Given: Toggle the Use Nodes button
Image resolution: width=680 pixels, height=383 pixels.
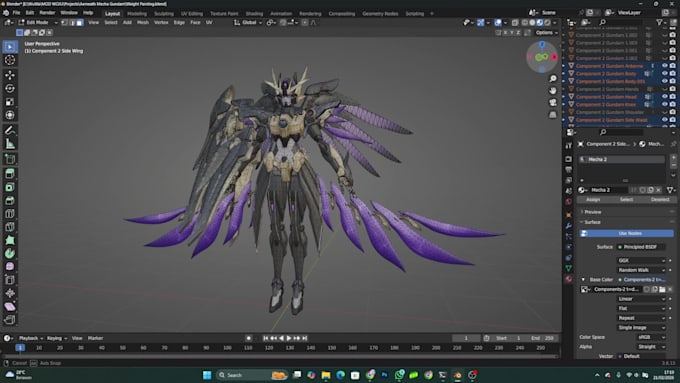Looking at the screenshot, I should click(x=626, y=233).
